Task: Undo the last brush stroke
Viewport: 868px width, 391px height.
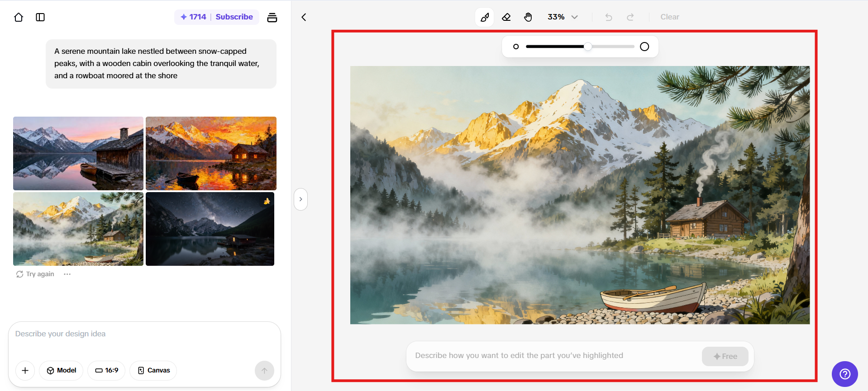Action: [x=609, y=17]
